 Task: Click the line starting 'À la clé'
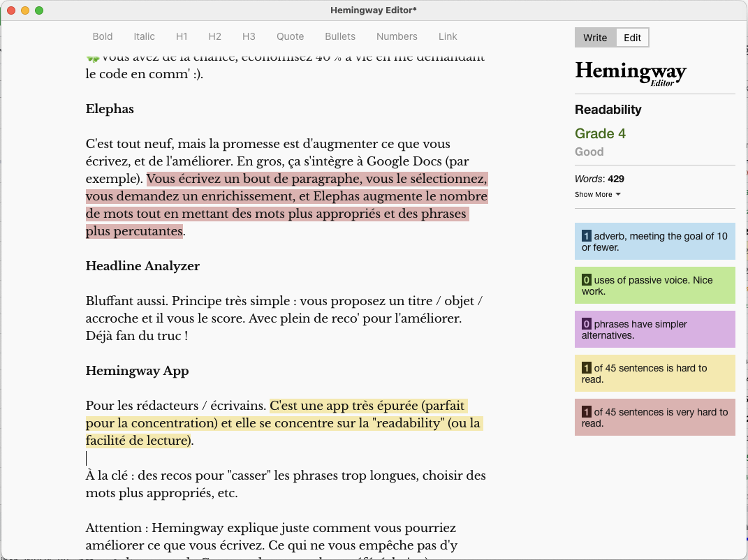point(286,484)
